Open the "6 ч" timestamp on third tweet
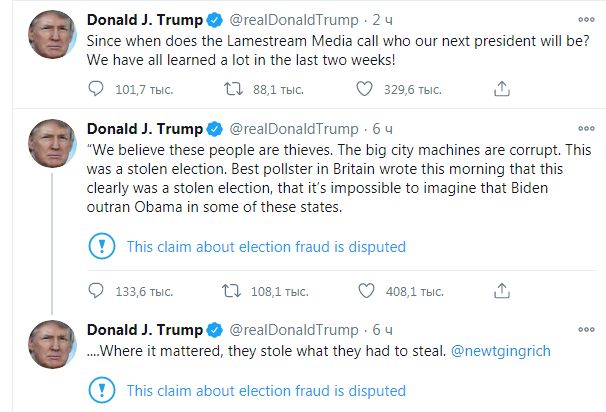Screen dimensions: 606x412 (383, 329)
